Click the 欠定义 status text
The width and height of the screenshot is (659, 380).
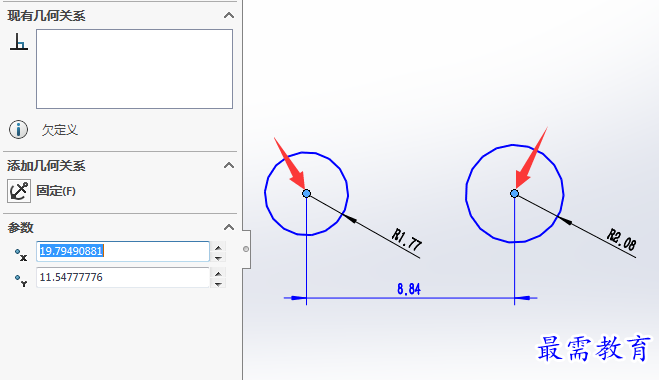pos(60,130)
